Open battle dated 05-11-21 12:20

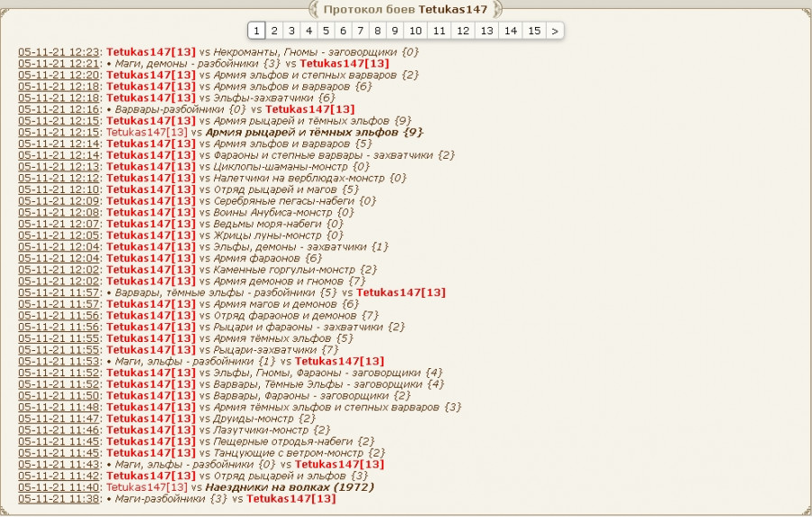[59, 75]
